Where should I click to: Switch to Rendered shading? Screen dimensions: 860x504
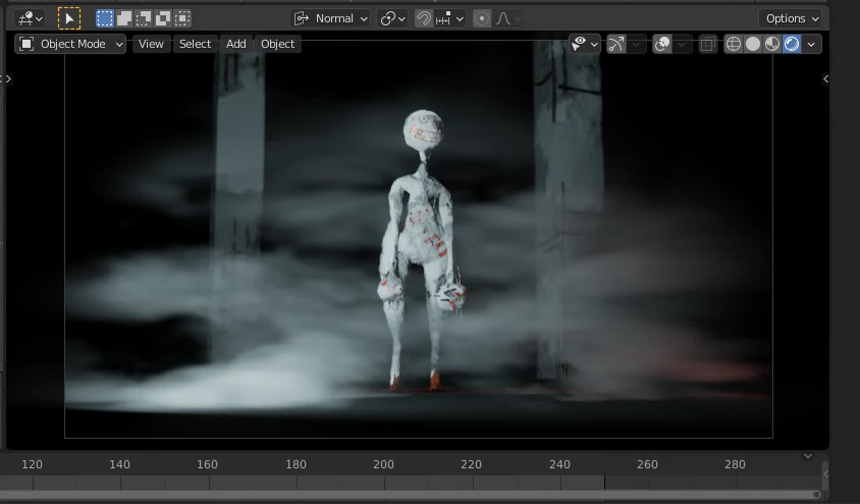click(792, 44)
